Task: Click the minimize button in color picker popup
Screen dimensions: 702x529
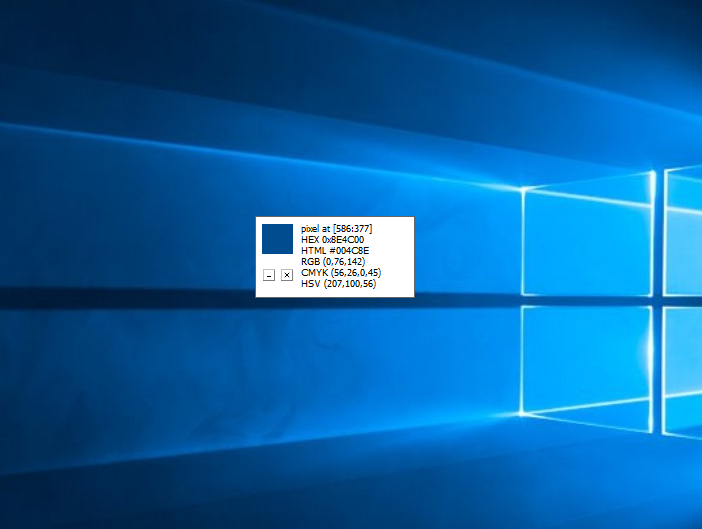Action: 269,275
